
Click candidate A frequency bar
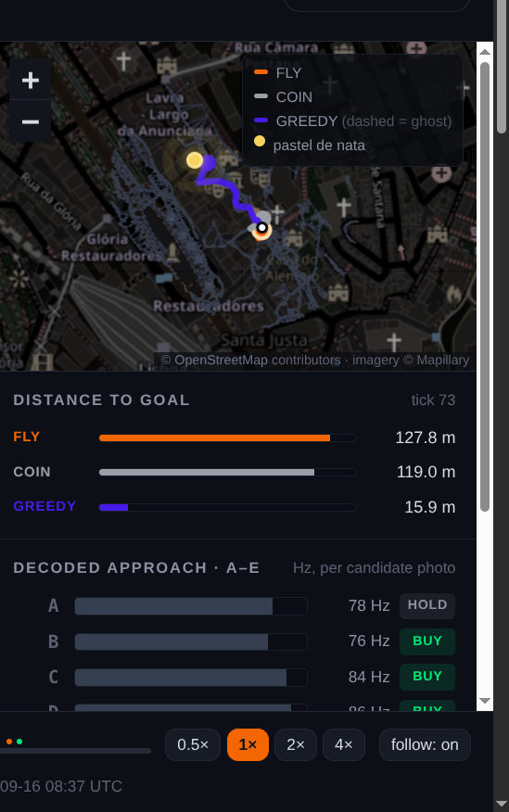[x=191, y=606]
